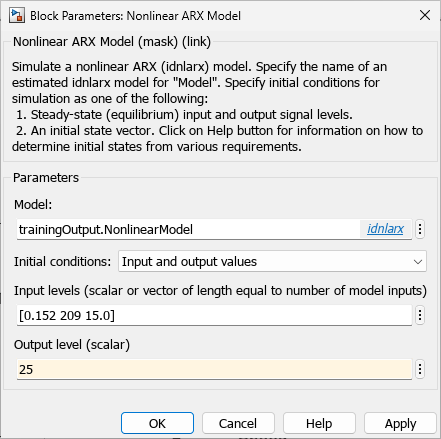Confirm with the OK button
441x439 pixels.
pos(157,423)
